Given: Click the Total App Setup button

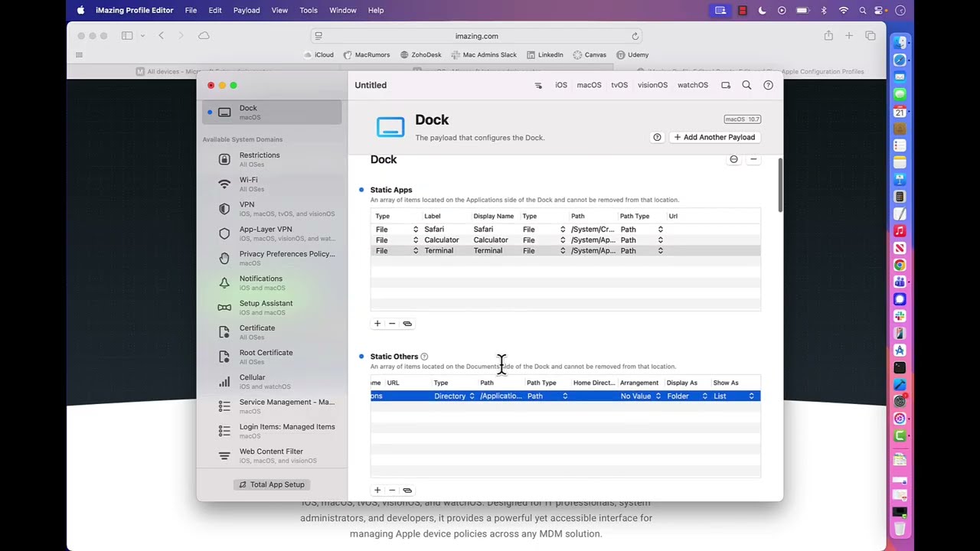Looking at the screenshot, I should 272,484.
